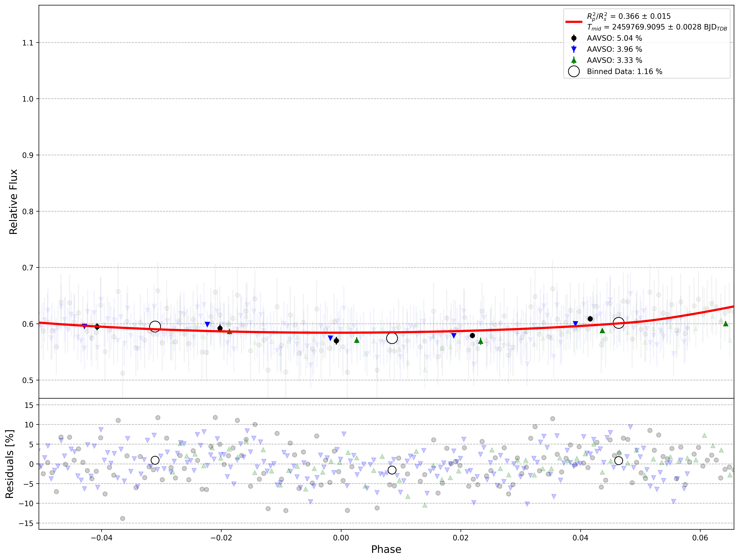Click the 0.02 tick on Phase axis
Screen dimensions: 739x560
pyautogui.click(x=461, y=538)
